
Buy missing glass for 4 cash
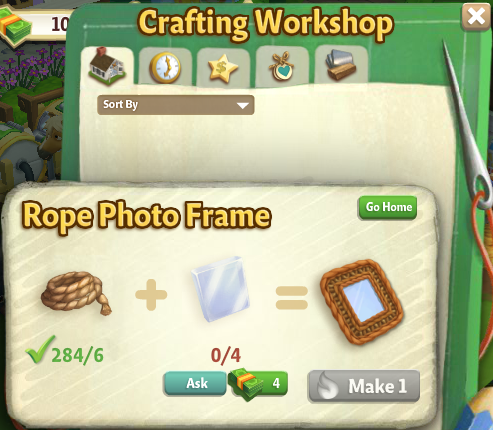[x=259, y=383]
